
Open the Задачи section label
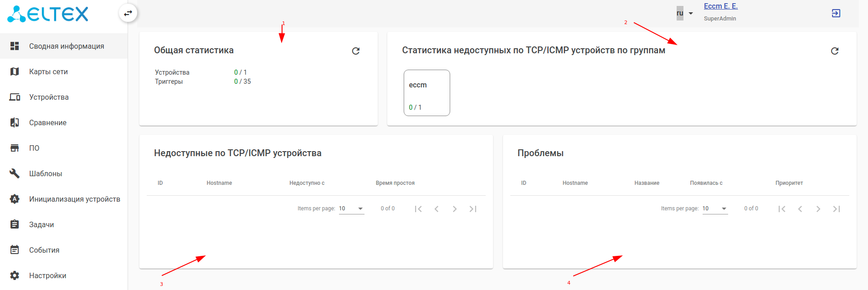click(41, 224)
